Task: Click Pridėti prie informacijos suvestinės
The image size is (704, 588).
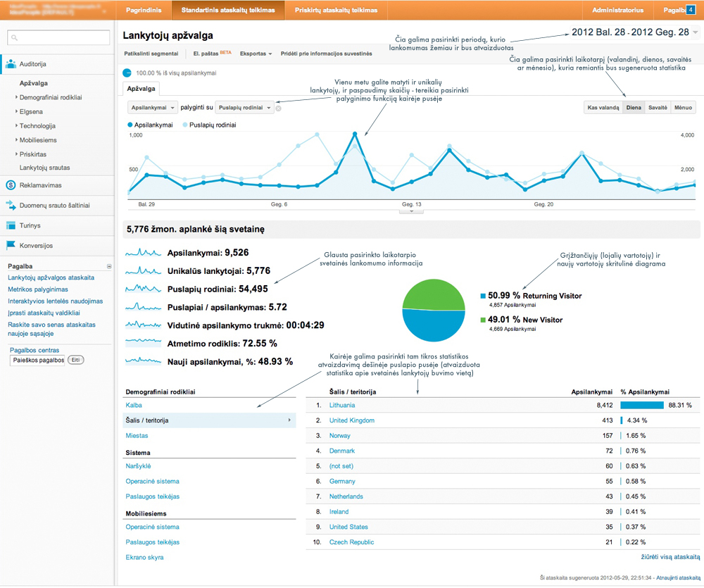Action: coord(327,54)
